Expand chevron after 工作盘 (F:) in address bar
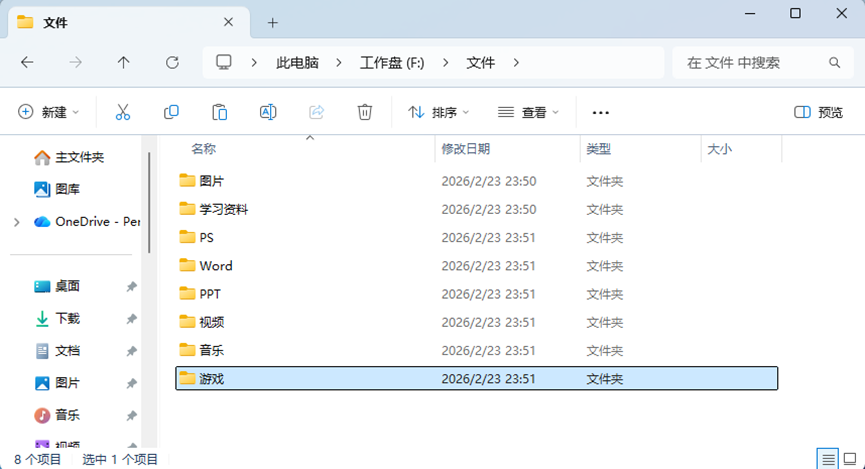 445,63
